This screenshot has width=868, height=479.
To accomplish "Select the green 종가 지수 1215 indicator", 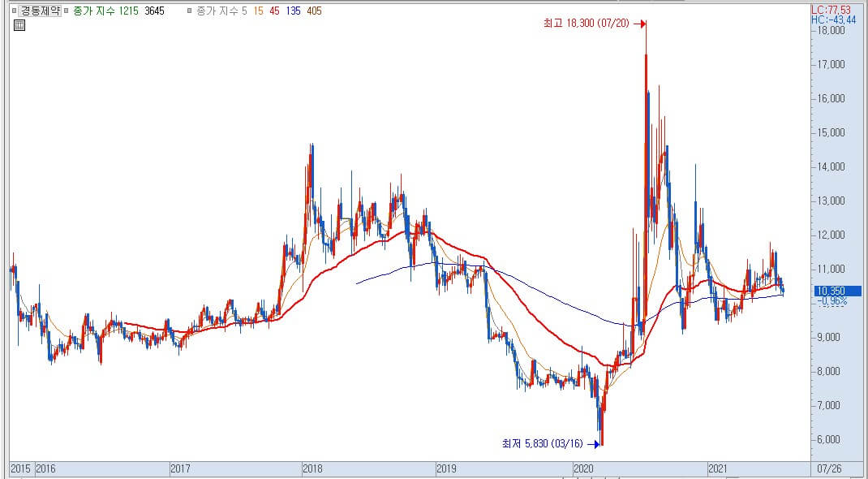I will (x=106, y=11).
